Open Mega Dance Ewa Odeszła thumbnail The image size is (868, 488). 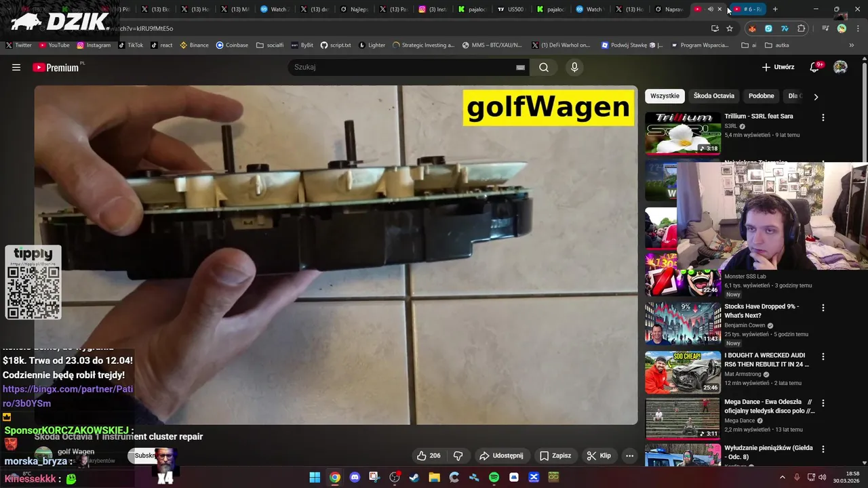683,418
